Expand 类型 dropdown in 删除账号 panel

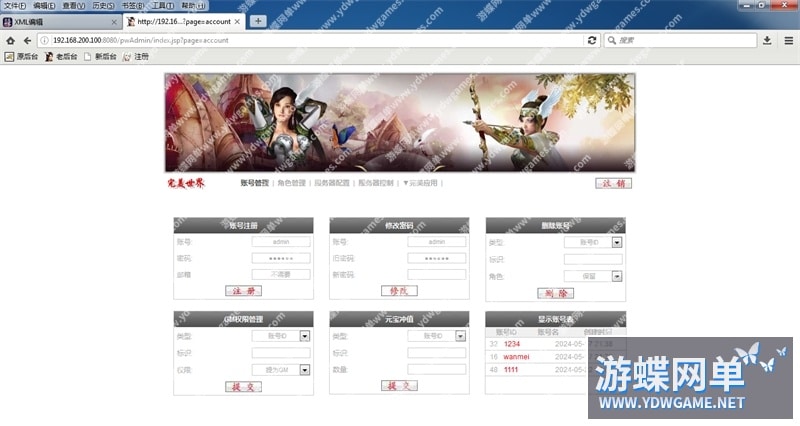click(617, 242)
